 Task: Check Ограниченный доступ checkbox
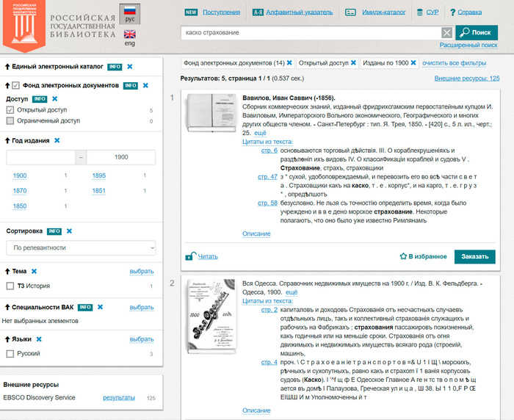[x=10, y=120]
